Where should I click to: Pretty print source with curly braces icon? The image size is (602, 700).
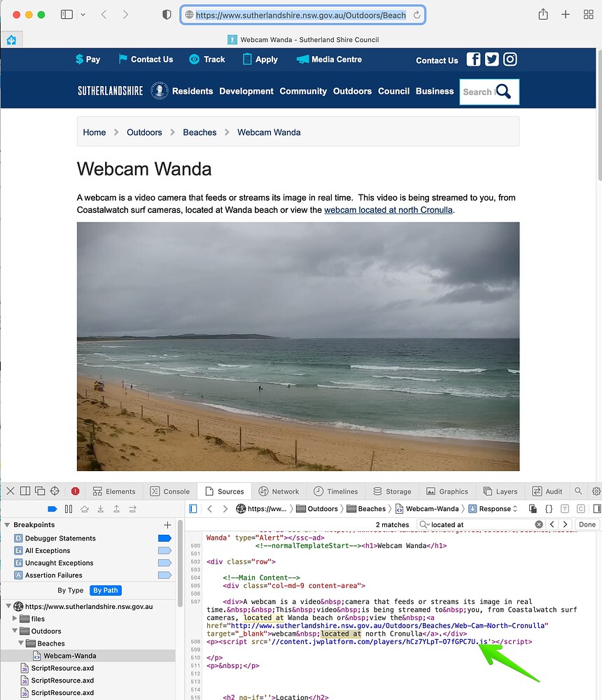coord(549,509)
